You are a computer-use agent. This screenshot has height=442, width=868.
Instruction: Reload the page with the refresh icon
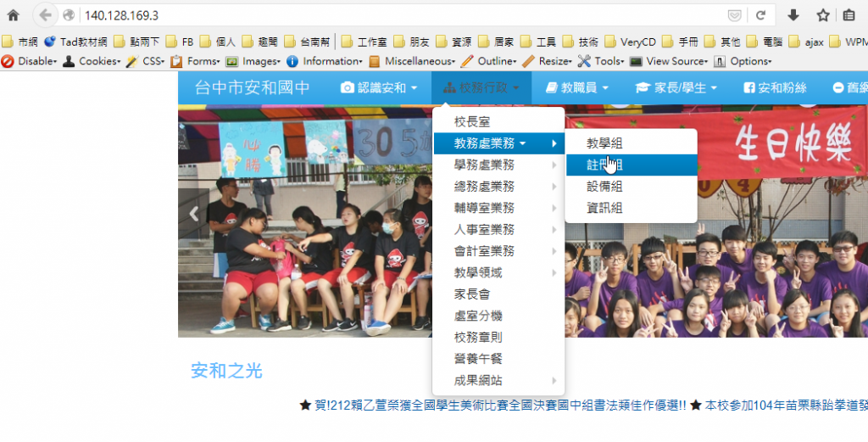coord(761,15)
